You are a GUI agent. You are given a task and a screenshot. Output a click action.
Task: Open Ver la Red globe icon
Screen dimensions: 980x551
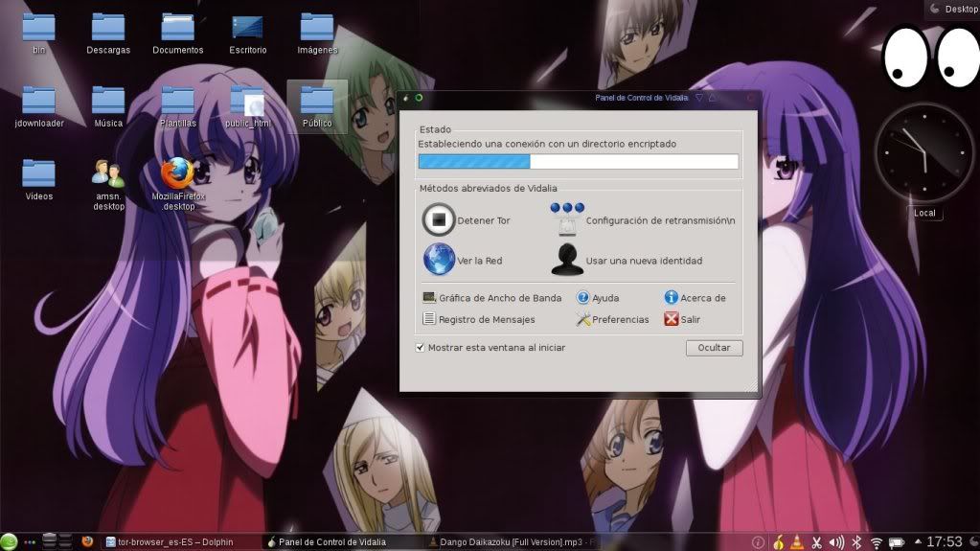(439, 260)
